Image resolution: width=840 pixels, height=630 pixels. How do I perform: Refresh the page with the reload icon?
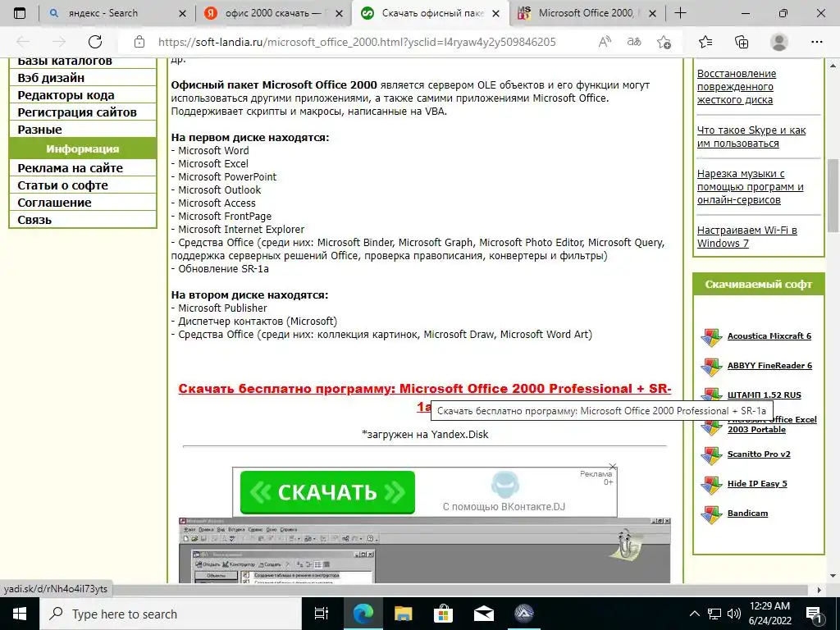(95, 42)
